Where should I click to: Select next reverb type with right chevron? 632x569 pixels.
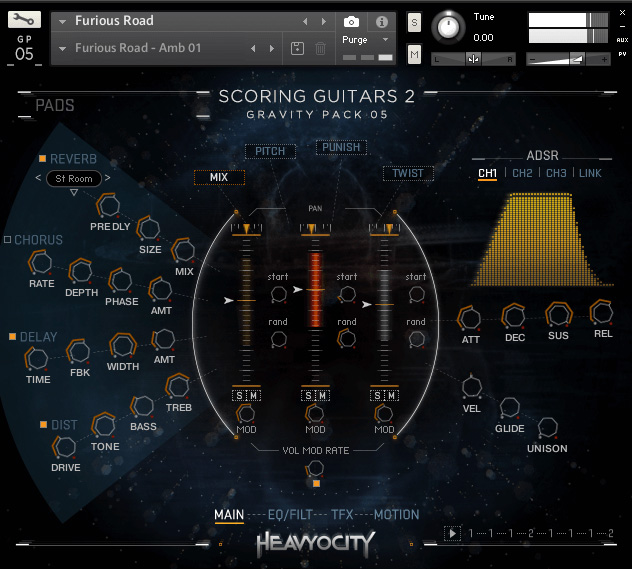tap(107, 177)
